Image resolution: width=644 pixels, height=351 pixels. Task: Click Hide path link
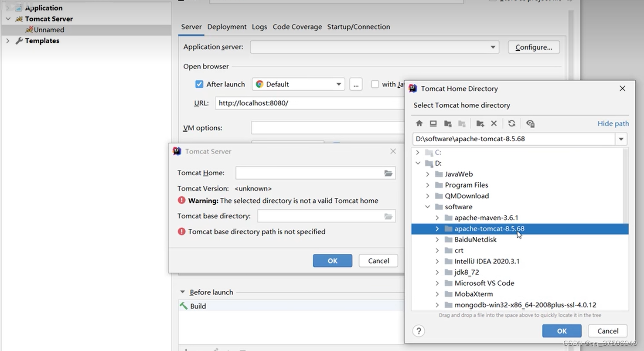coord(613,123)
